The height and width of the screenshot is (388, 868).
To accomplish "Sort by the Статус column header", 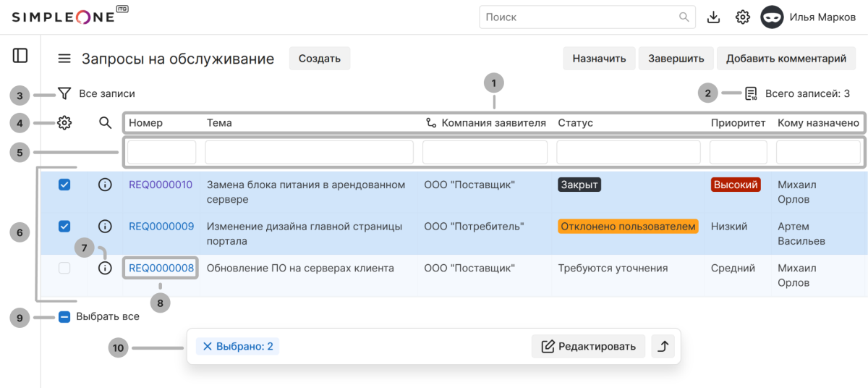I will point(575,123).
